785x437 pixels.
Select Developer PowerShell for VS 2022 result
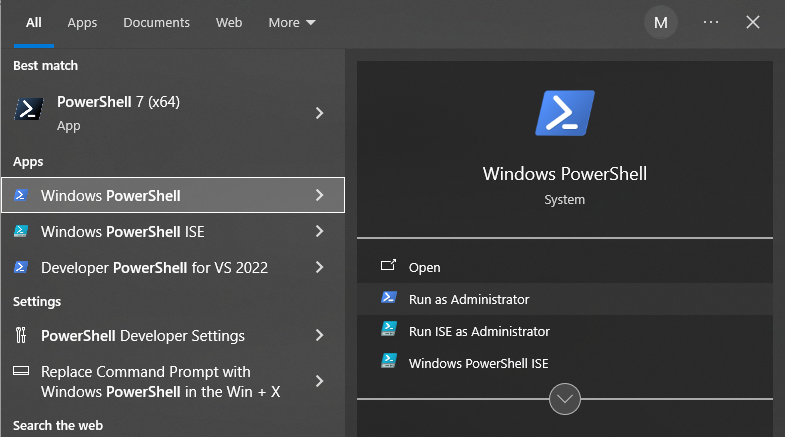coord(173,267)
